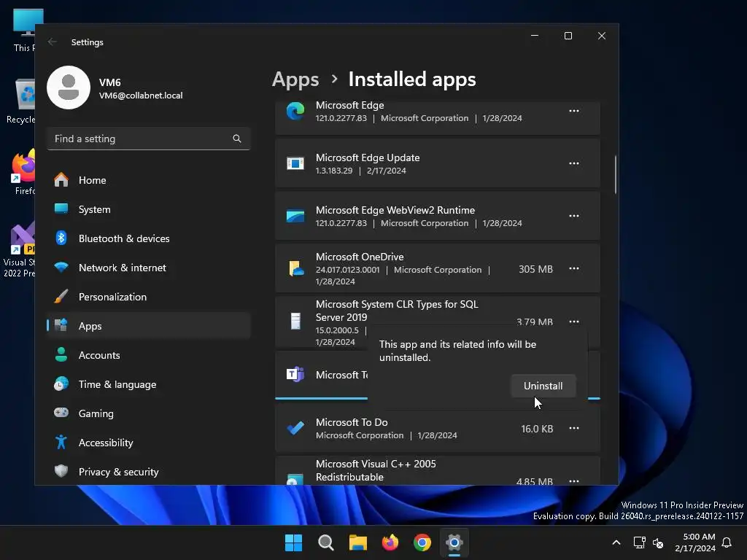Launch Firefox from the taskbar
The height and width of the screenshot is (560, 747).
[x=390, y=542]
